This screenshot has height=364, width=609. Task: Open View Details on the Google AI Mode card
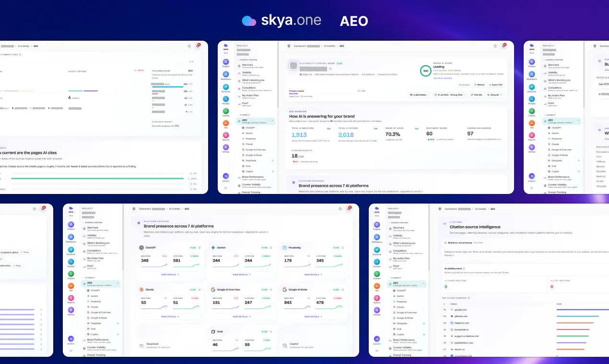tap(313, 317)
